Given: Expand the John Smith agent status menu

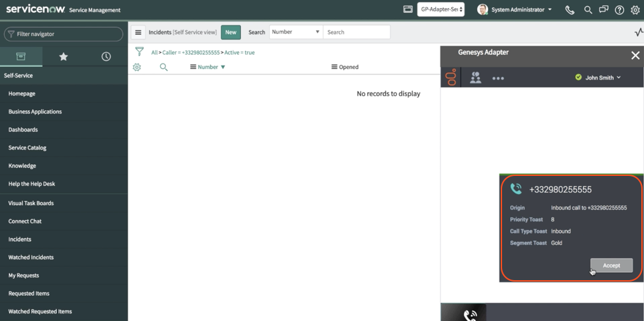Looking at the screenshot, I should [x=603, y=78].
